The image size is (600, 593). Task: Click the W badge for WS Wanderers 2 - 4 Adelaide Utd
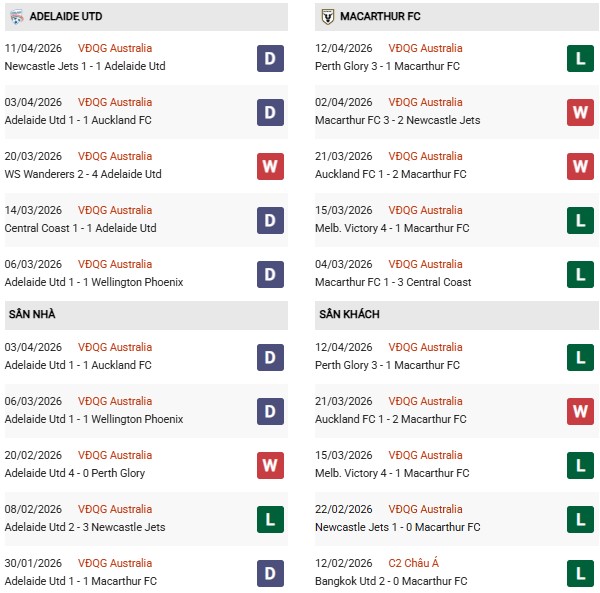click(x=270, y=166)
